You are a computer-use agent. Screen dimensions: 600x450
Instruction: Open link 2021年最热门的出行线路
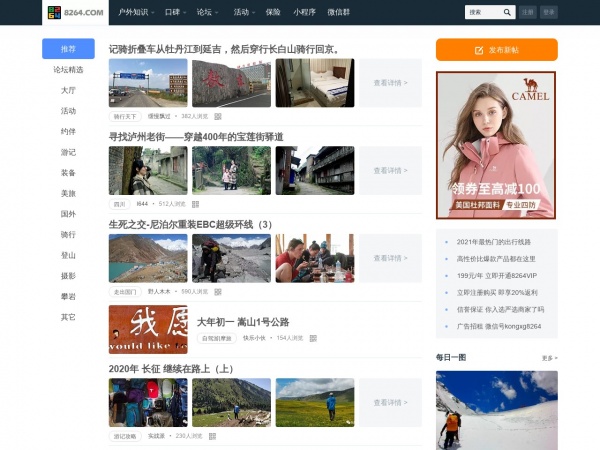(494, 242)
